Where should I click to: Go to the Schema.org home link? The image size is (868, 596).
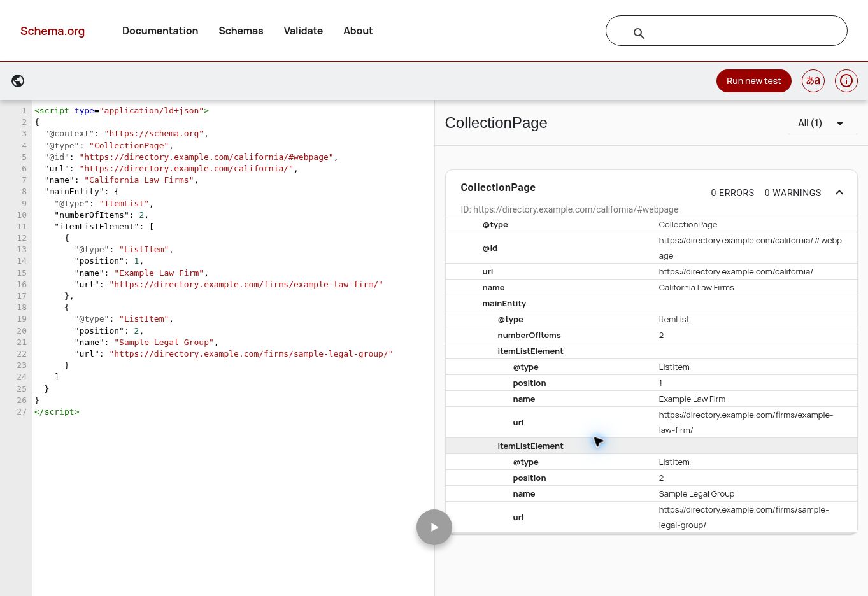pos(52,31)
